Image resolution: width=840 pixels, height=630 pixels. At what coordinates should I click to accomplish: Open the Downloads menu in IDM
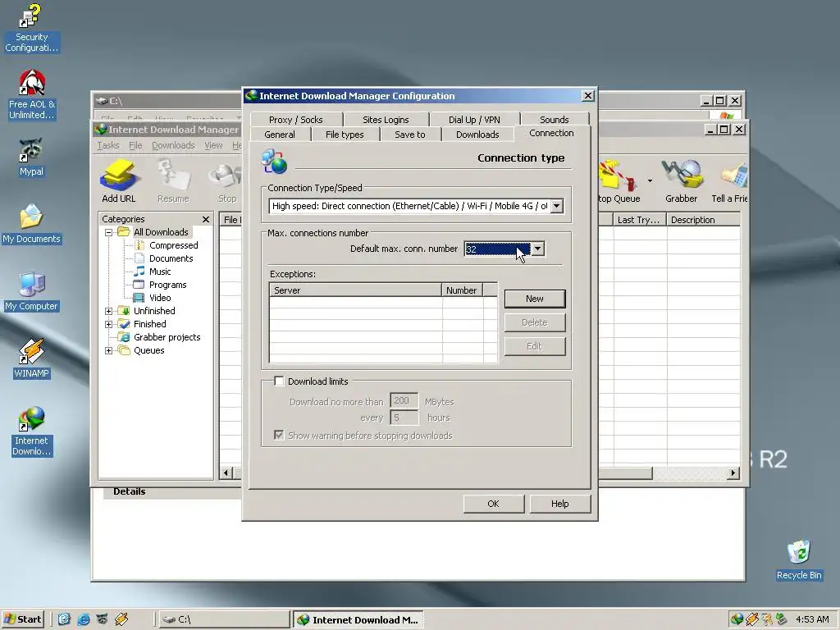pyautogui.click(x=173, y=145)
